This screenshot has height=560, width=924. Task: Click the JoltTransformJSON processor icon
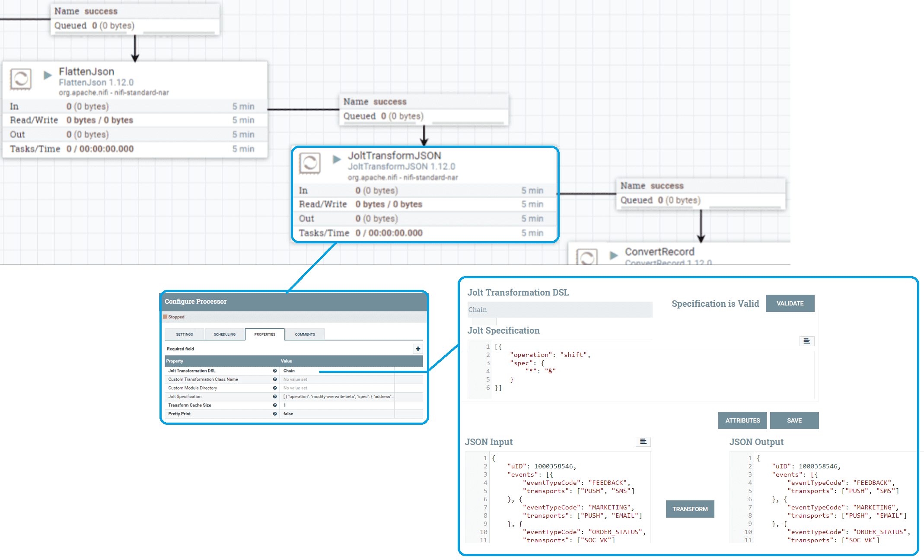[x=310, y=163]
